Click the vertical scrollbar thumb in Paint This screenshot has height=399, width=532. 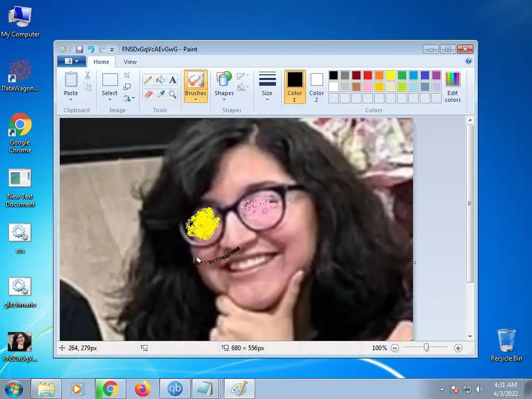tap(470, 204)
